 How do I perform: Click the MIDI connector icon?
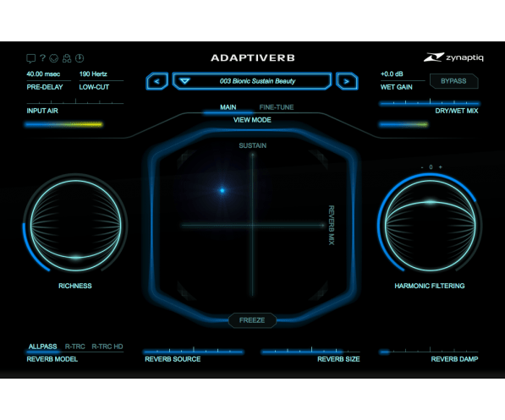click(x=54, y=58)
